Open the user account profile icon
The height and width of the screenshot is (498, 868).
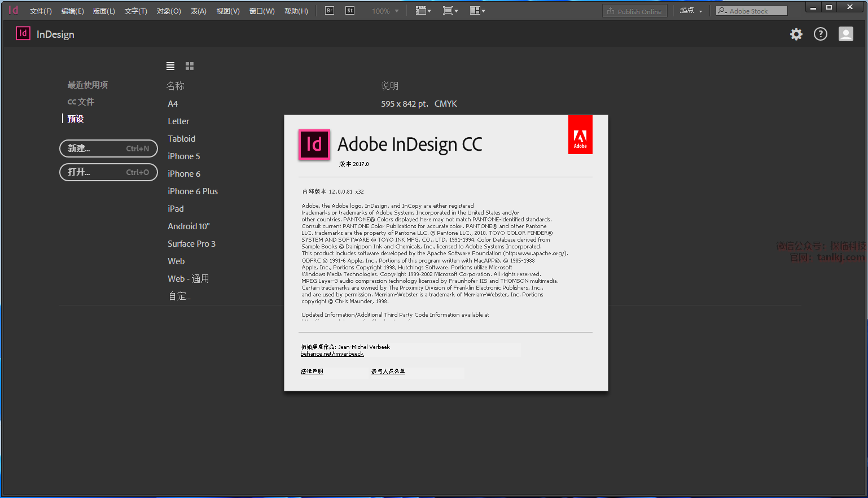845,34
